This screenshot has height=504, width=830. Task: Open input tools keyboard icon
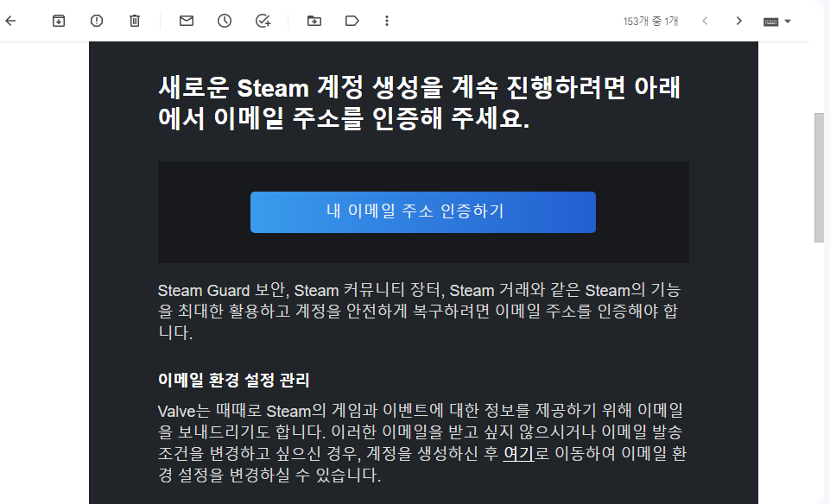(x=770, y=22)
